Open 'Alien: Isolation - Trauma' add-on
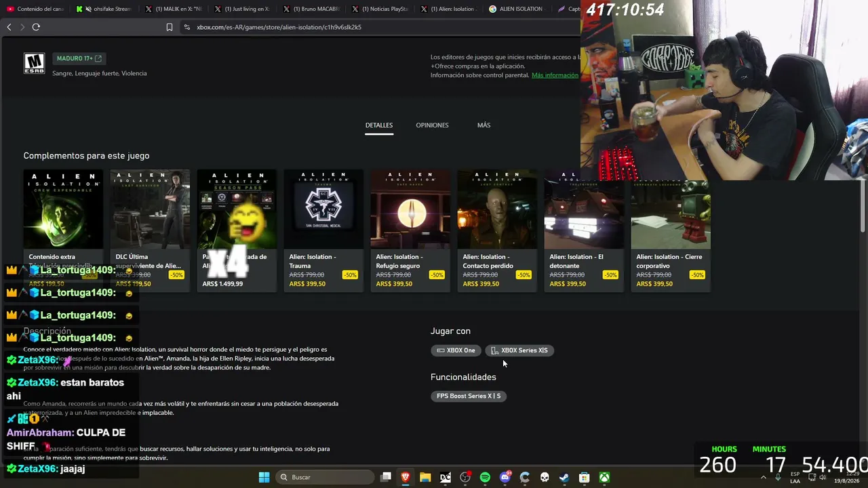 323,230
